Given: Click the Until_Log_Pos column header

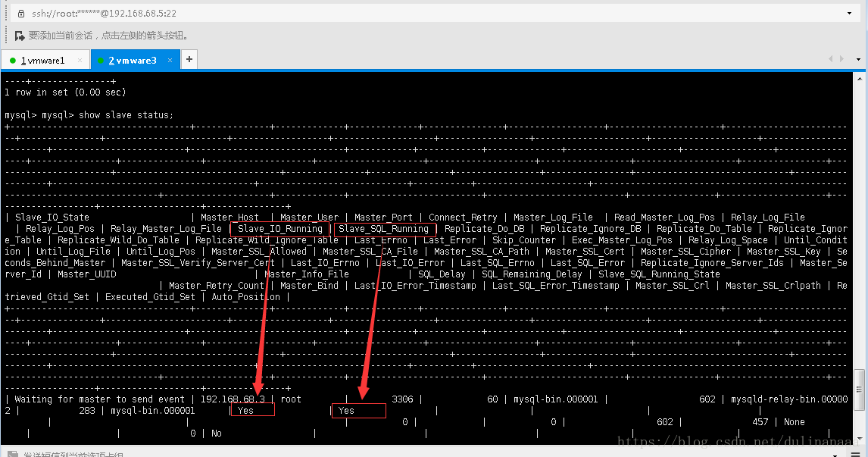Looking at the screenshot, I should pos(161,252).
